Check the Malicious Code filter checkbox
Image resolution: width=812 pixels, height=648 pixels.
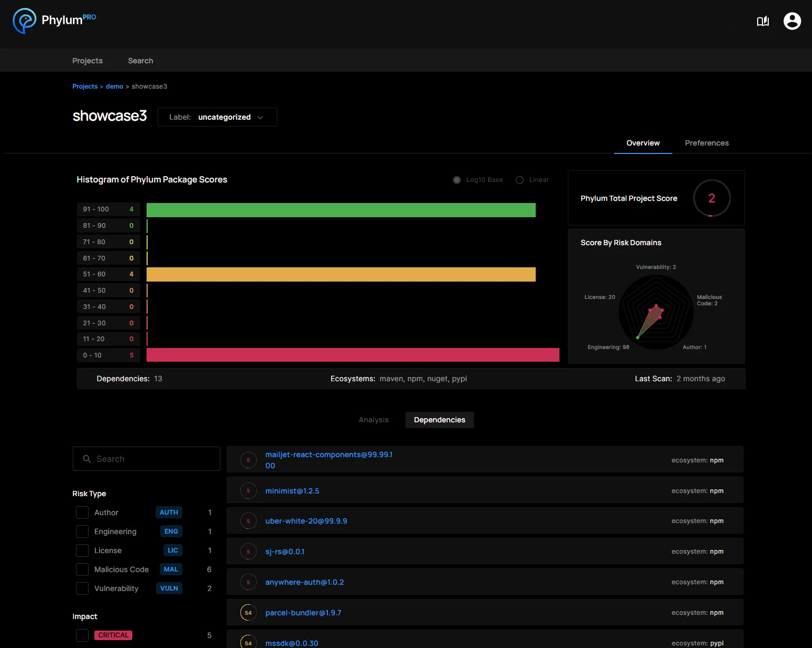(82, 569)
